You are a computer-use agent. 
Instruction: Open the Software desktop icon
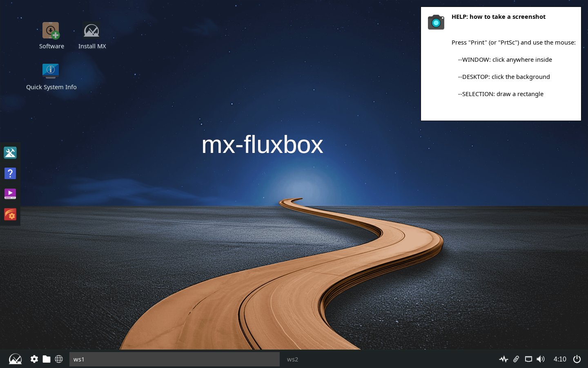click(51, 31)
